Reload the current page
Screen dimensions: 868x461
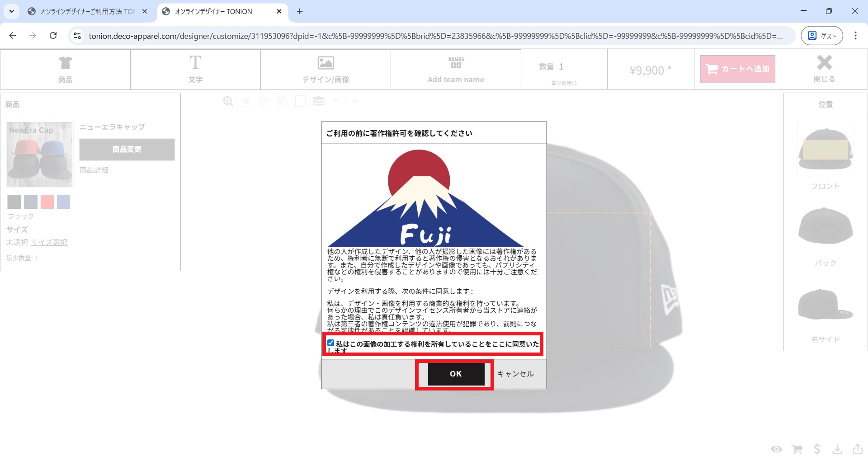(x=53, y=36)
